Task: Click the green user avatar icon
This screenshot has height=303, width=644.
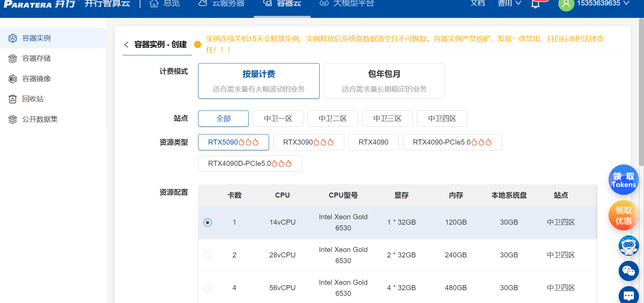Action: [566, 4]
